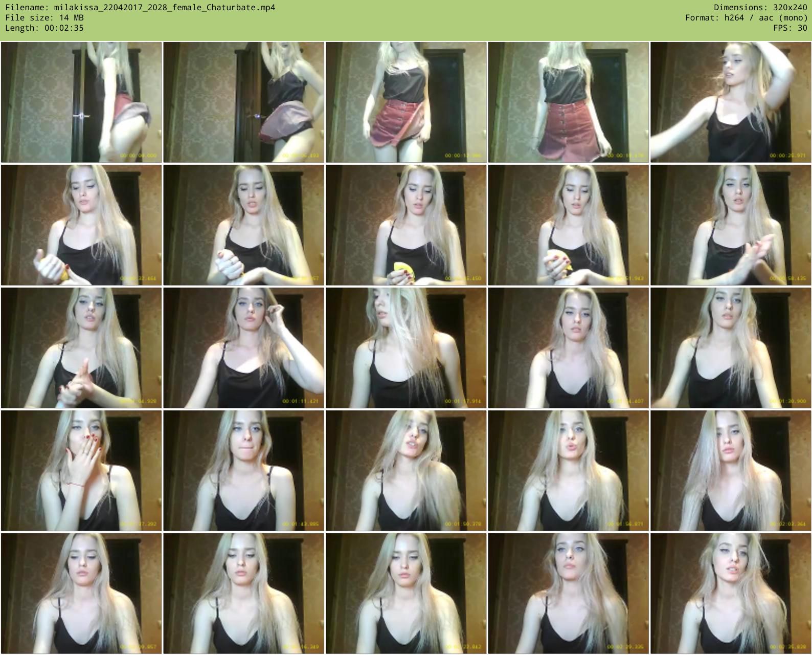This screenshot has height=655, width=812.
Task: Click the thumbnail timestamped 00:00:00.000
Action: click(x=81, y=102)
